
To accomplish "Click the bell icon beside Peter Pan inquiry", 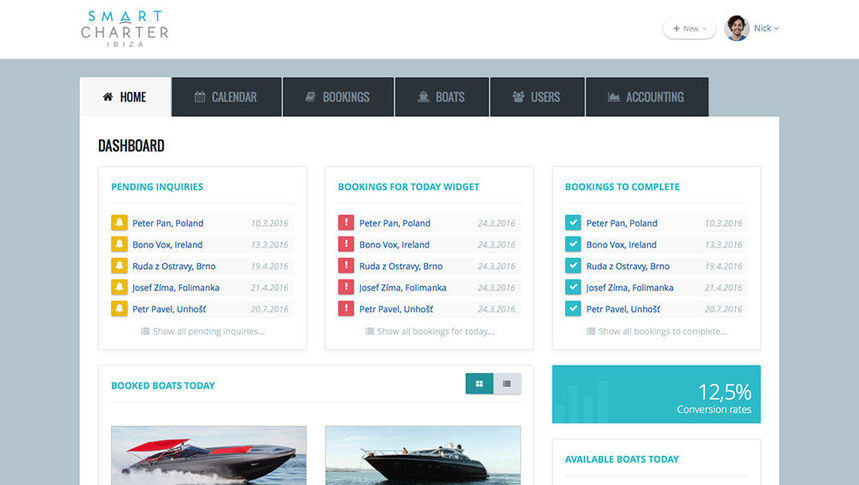I will (119, 223).
